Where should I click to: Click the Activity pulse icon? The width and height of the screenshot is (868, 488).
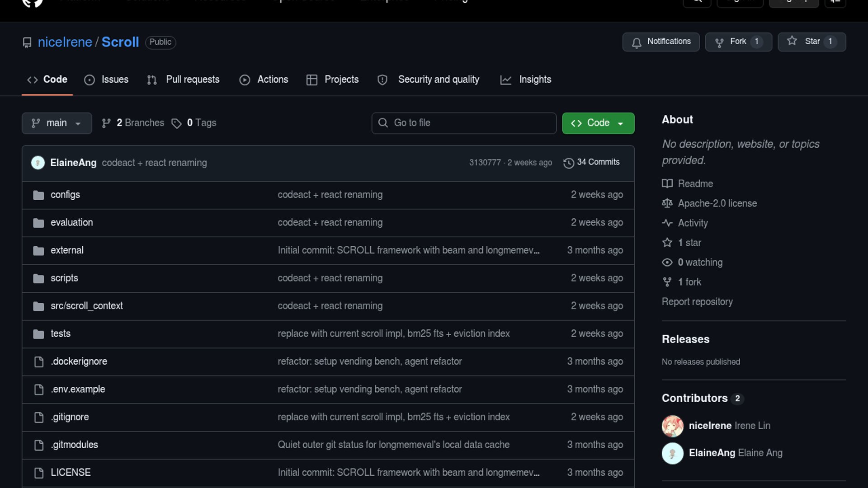[x=667, y=223]
